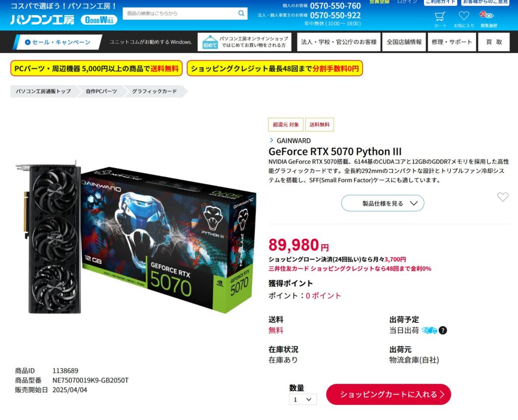Click the GoodWill logo badge
This screenshot has width=518, height=420.
click(99, 20)
